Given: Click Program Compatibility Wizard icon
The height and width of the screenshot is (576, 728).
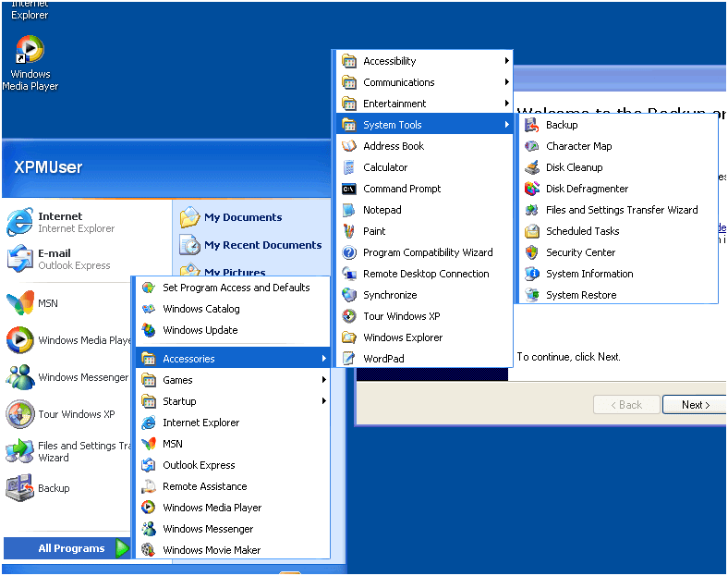Looking at the screenshot, I should click(349, 252).
